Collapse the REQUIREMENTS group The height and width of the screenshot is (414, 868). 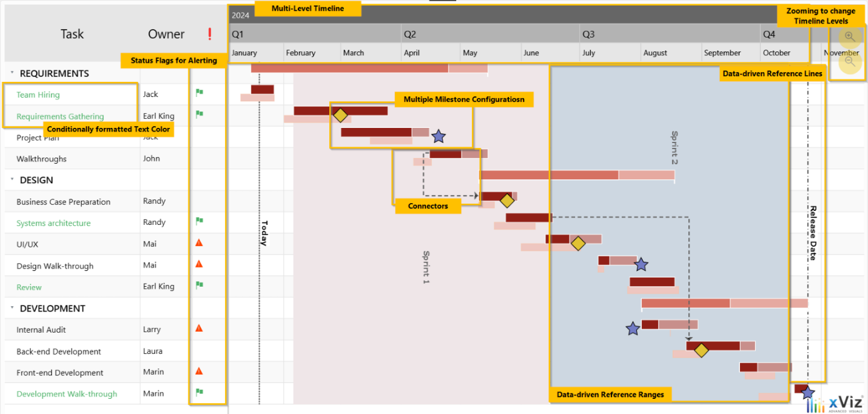coord(12,73)
